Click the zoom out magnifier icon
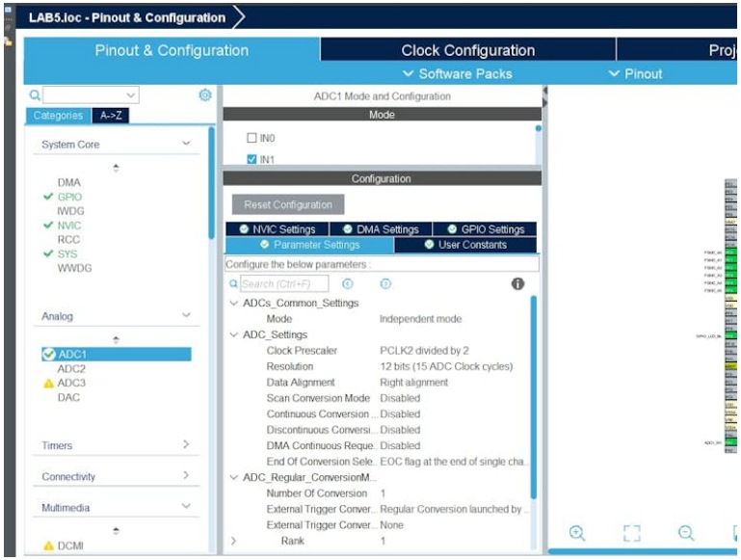This screenshot has width=741, height=560. click(686, 533)
